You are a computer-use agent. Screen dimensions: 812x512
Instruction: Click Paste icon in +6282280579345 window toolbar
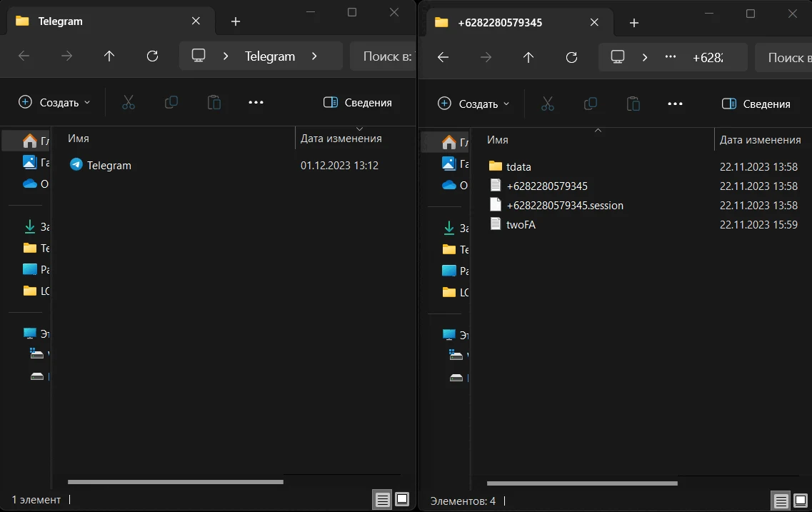coord(633,104)
